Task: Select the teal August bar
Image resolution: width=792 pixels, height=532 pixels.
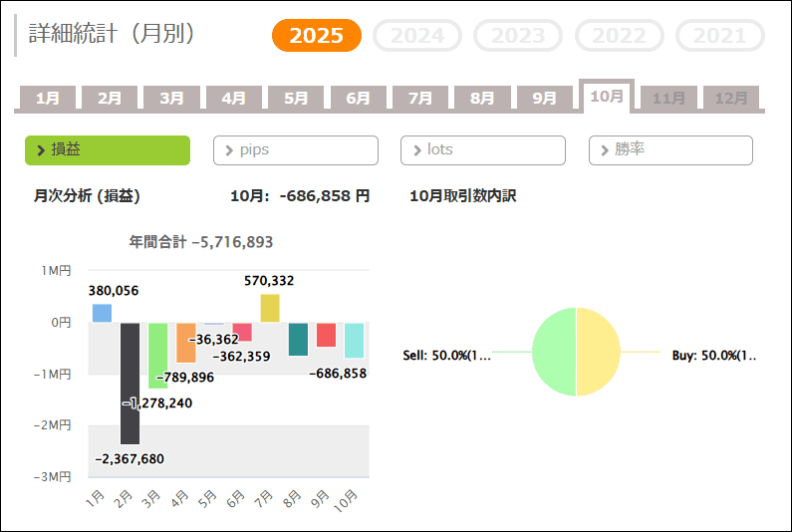Action: tap(298, 339)
